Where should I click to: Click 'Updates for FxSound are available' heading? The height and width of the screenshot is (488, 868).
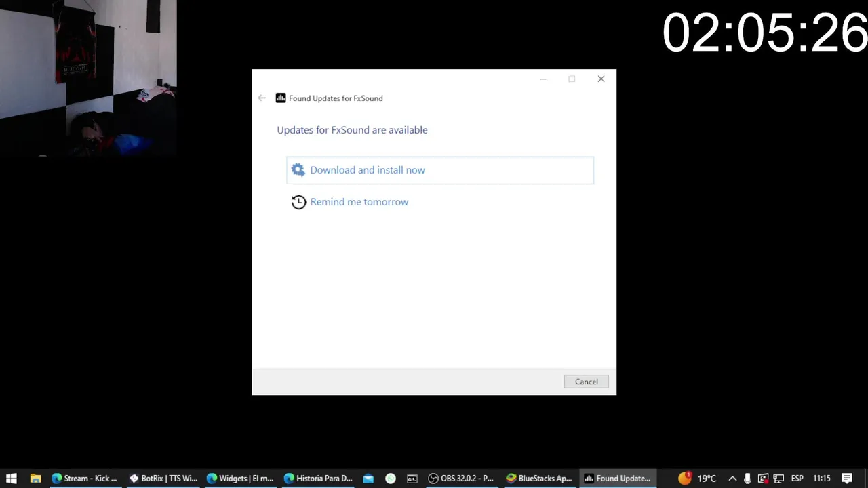click(x=352, y=130)
